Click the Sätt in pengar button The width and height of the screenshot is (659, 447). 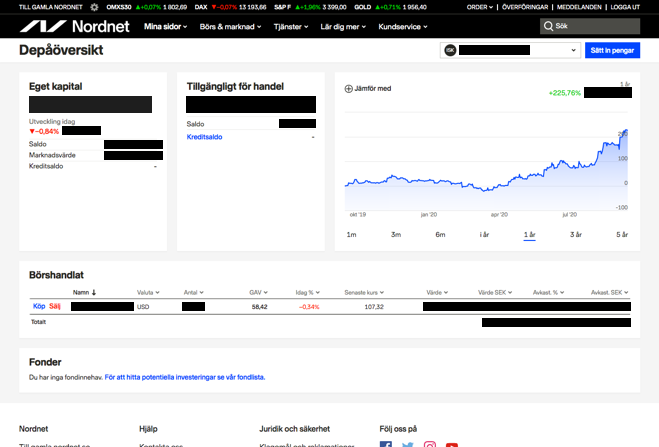(x=612, y=49)
